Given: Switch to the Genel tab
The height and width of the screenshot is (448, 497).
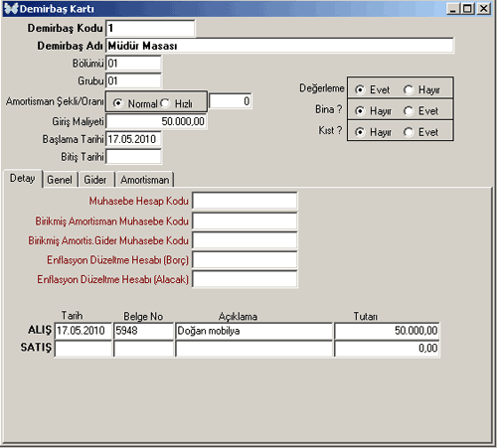Looking at the screenshot, I should pos(60,180).
